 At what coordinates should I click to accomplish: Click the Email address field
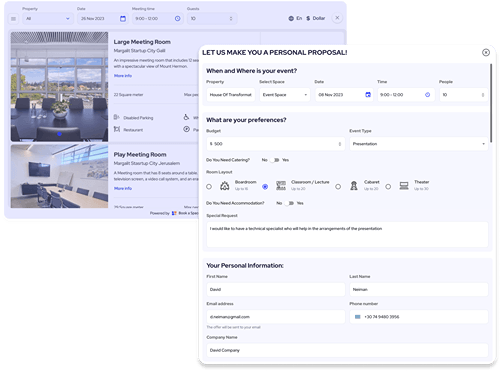click(x=276, y=317)
